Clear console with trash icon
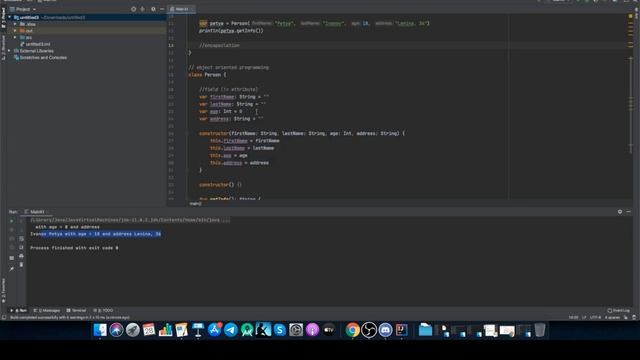 (21, 264)
